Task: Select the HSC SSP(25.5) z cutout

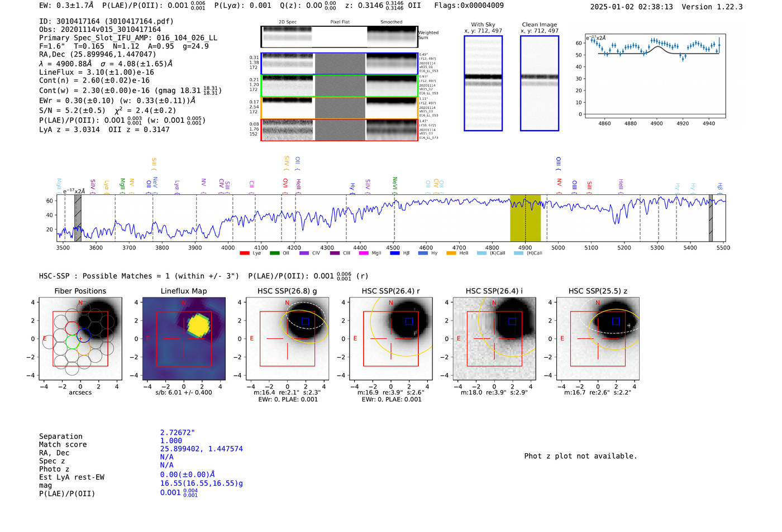Action: click(x=598, y=339)
